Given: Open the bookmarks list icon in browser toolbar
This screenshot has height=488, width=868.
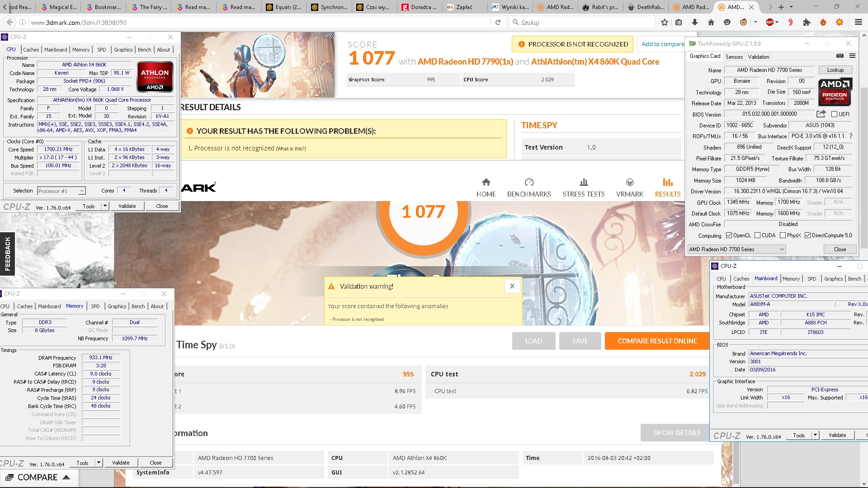Looking at the screenshot, I should click(679, 22).
